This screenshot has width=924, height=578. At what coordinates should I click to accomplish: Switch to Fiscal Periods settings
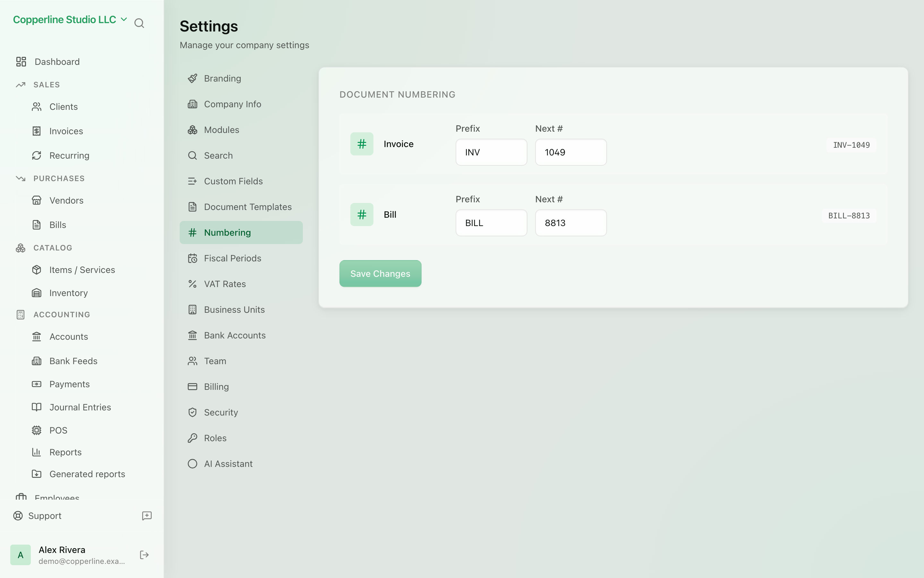pos(241,258)
